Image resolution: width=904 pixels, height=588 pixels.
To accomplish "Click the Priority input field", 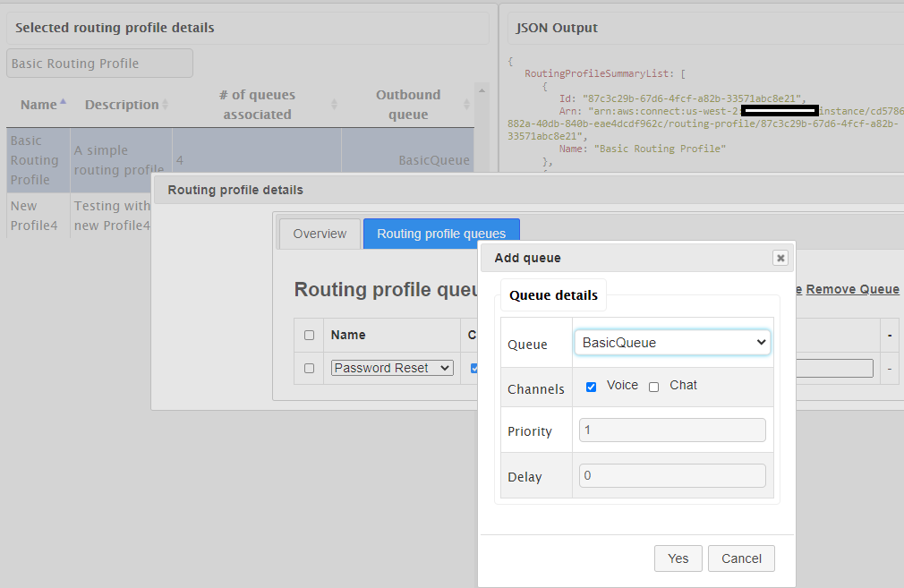I will pos(672,430).
